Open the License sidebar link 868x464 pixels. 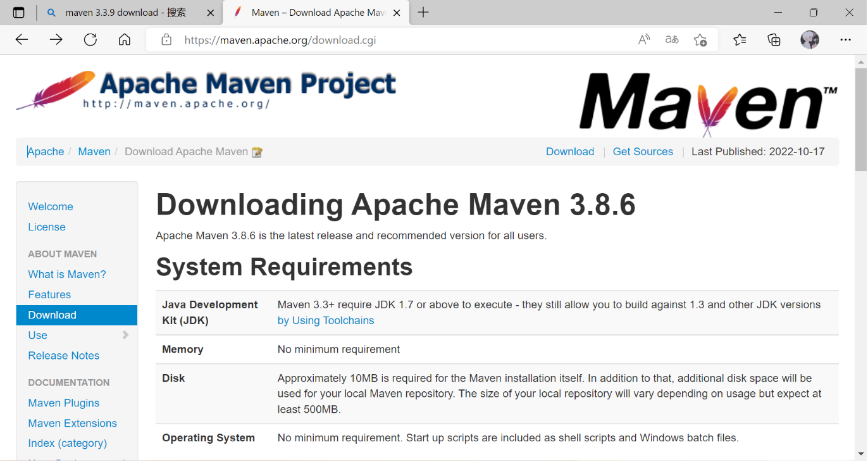point(47,227)
